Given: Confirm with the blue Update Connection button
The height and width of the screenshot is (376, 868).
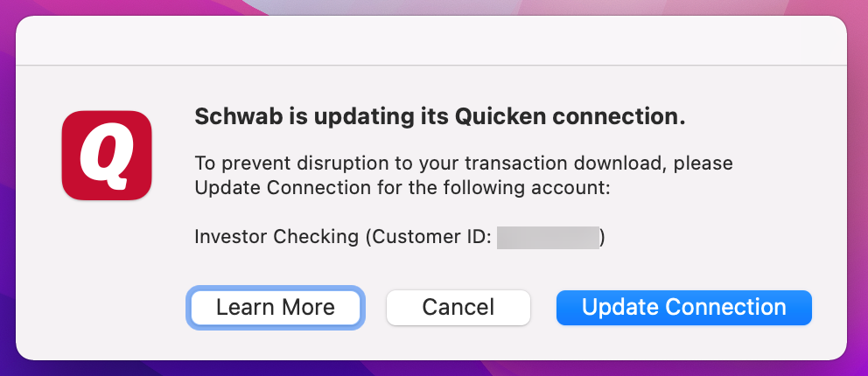Looking at the screenshot, I should tap(683, 308).
